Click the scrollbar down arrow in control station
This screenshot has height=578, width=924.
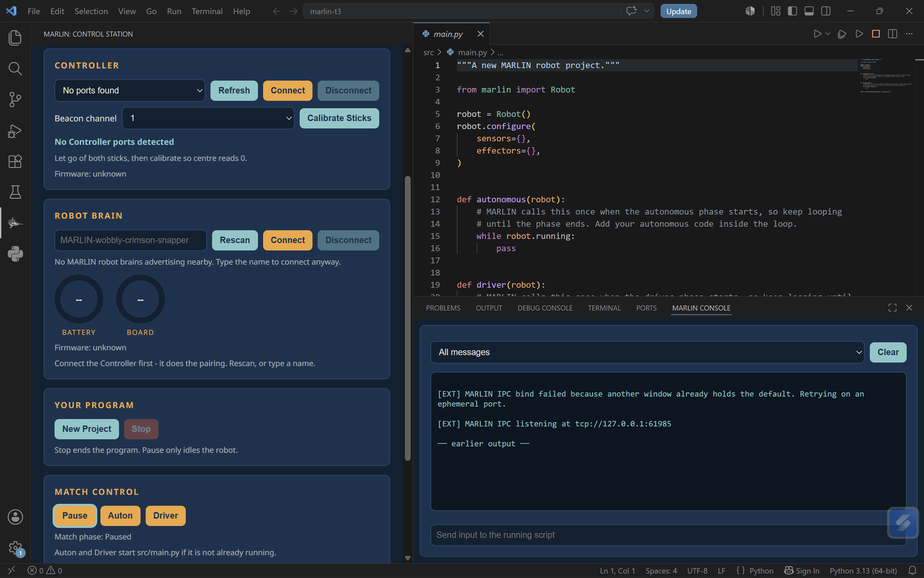pos(408,558)
